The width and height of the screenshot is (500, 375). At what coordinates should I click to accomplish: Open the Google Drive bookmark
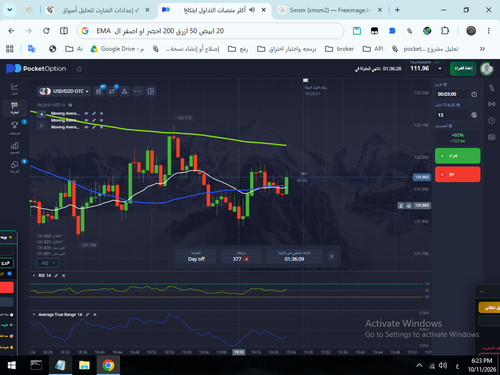[117, 49]
